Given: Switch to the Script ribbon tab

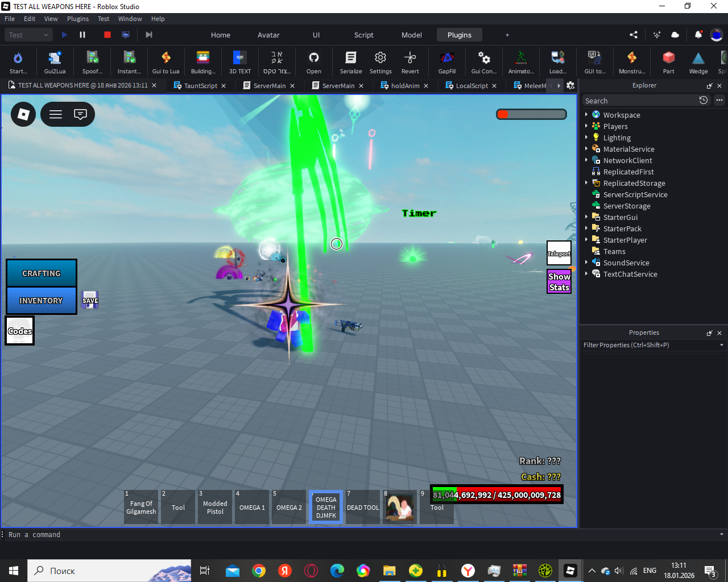Looking at the screenshot, I should (364, 35).
